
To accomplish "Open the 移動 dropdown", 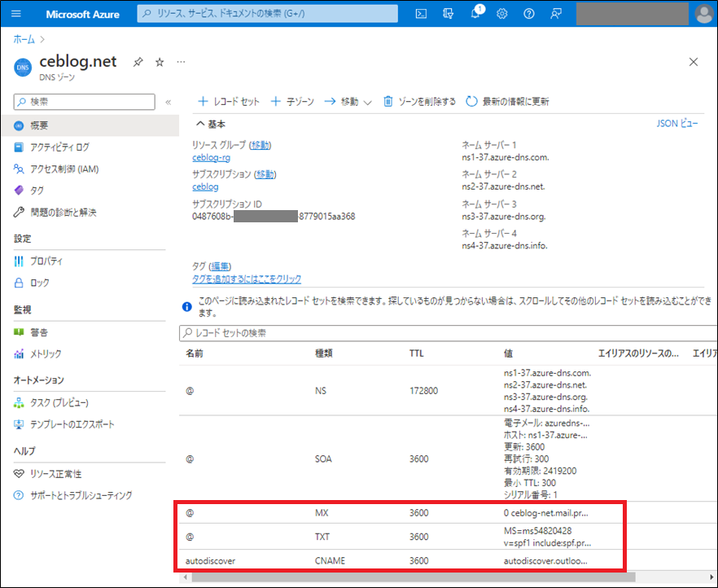I will pyautogui.click(x=348, y=102).
